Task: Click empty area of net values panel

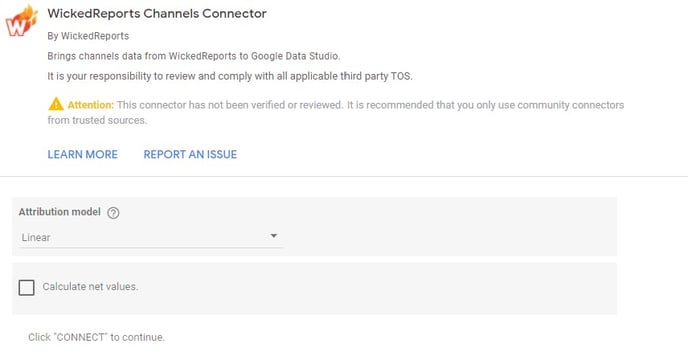Action: tap(377, 288)
